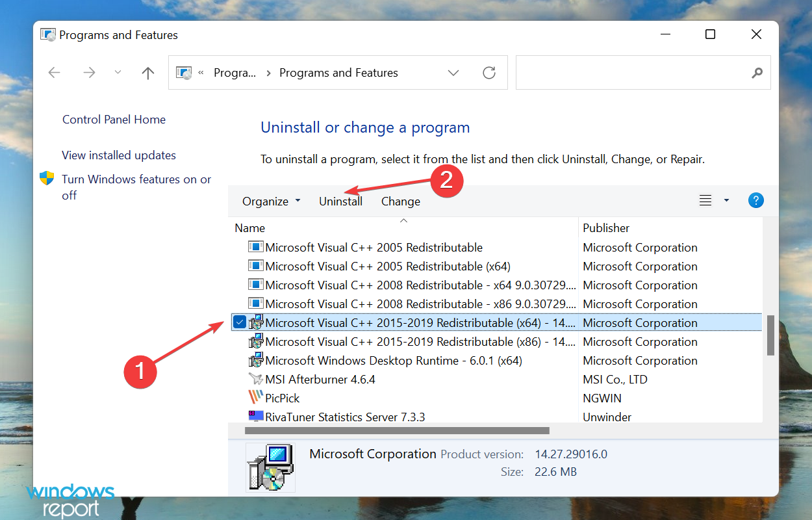
Task: Click the MSI Co., LTD publisher cell
Action: pos(615,380)
